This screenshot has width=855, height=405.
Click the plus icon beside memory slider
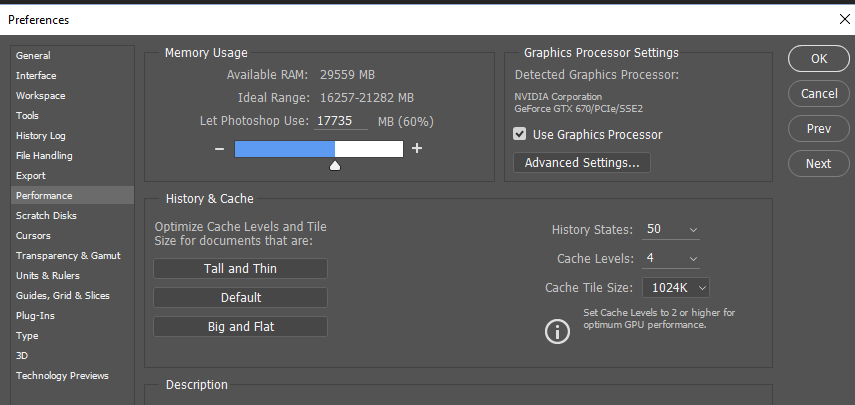[x=417, y=149]
